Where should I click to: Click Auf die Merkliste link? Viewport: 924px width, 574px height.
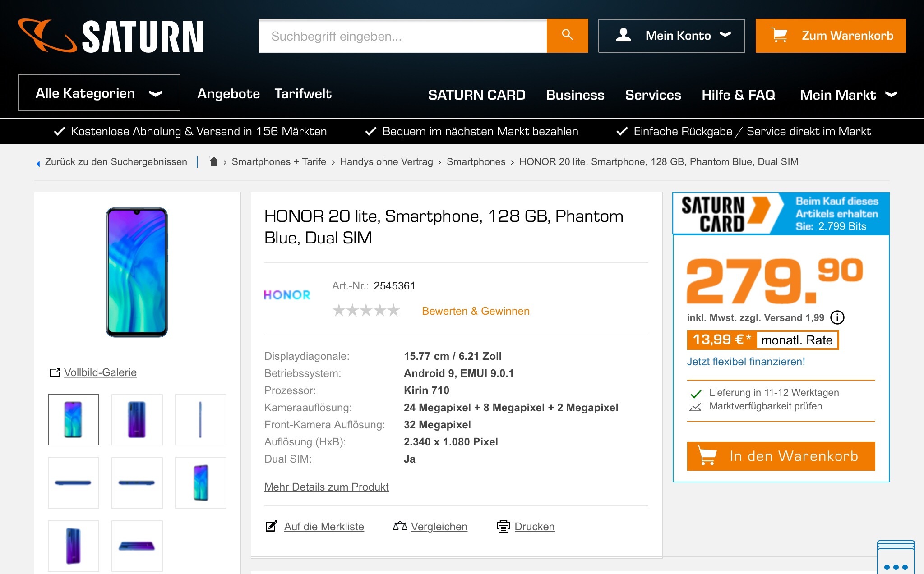click(x=324, y=527)
